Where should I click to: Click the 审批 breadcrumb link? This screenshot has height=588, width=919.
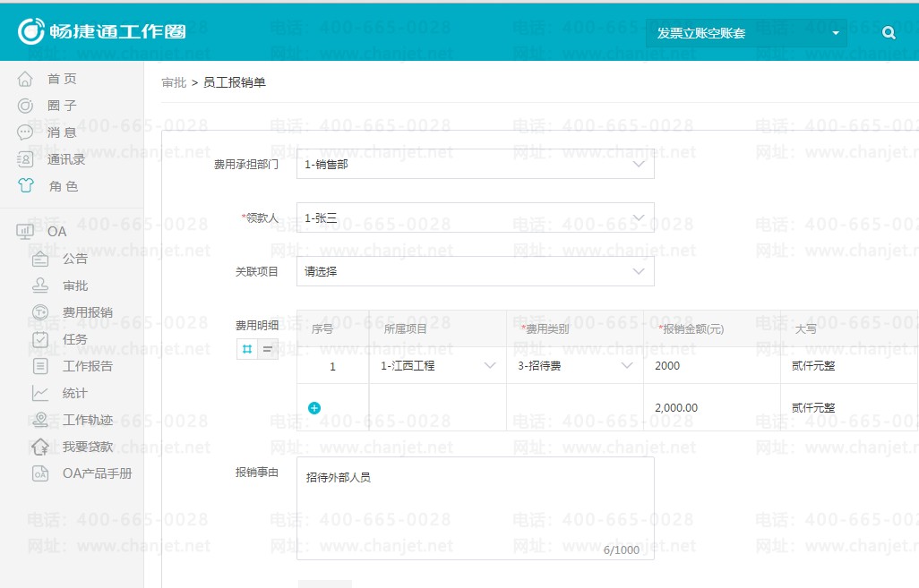tap(174, 82)
